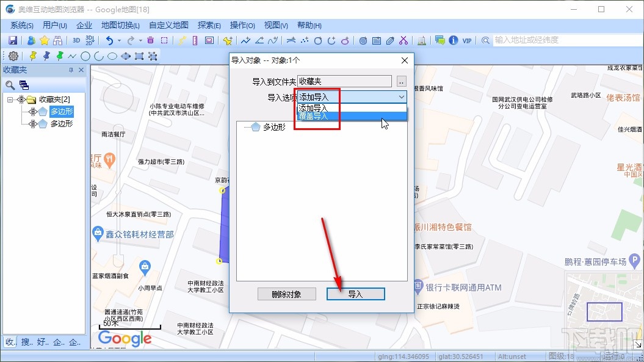Image resolution: width=644 pixels, height=362 pixels.
Task: Open the settings gear on the drawing toolbar
Action: (x=13, y=56)
